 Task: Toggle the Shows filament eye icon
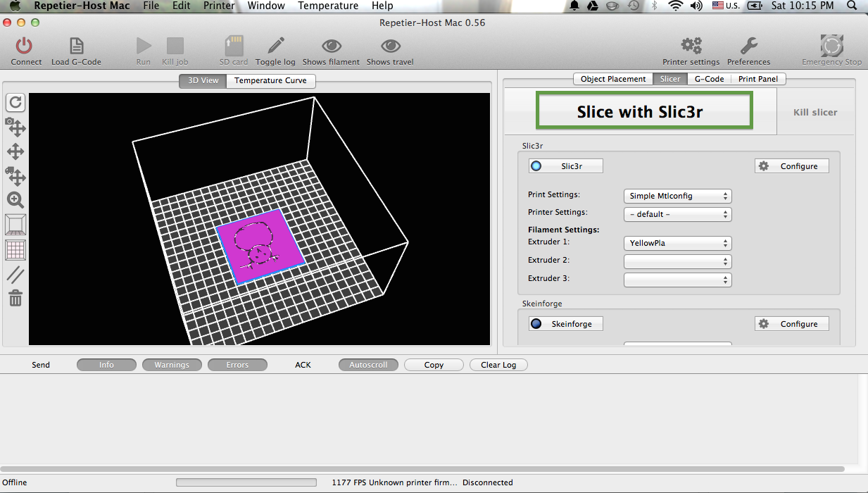[x=332, y=46]
